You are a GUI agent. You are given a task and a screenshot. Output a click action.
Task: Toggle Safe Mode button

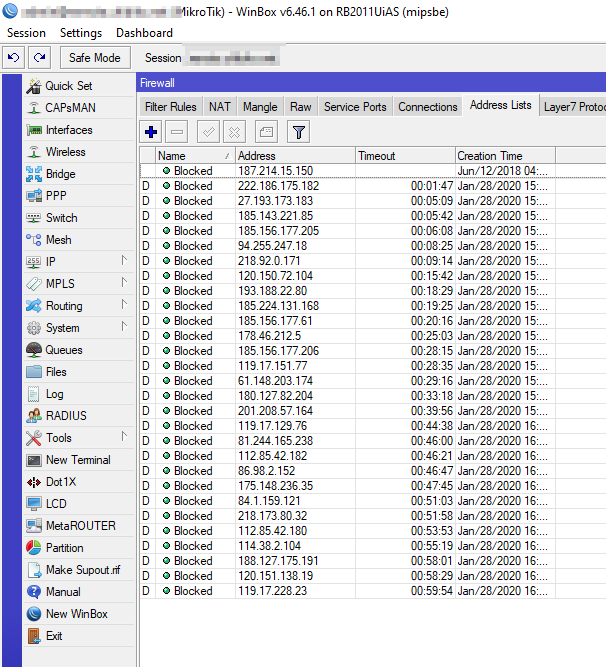pos(95,57)
